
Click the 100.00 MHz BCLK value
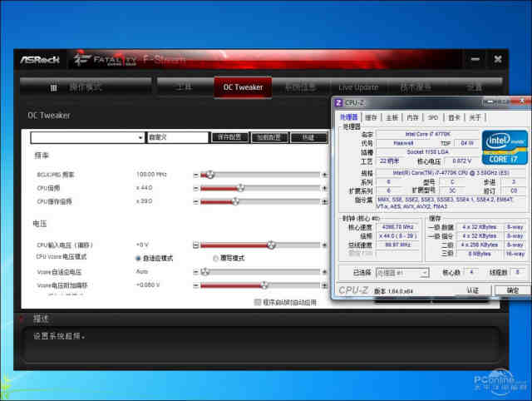151,175
